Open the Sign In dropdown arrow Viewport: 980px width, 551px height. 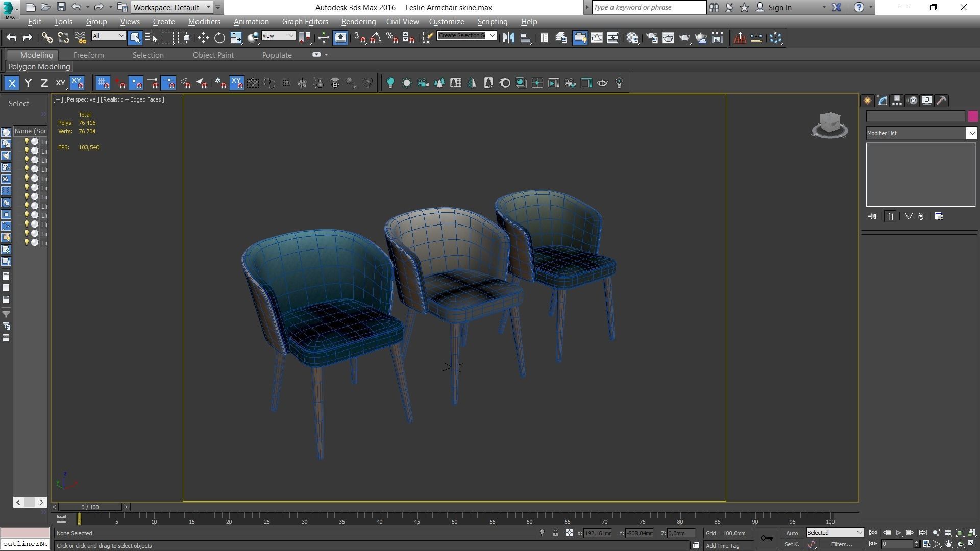pos(824,8)
